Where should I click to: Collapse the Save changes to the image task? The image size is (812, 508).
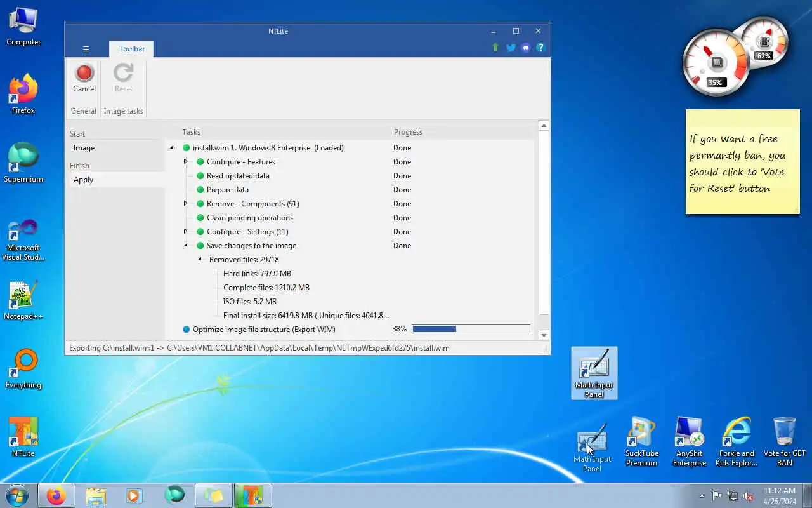pos(186,246)
